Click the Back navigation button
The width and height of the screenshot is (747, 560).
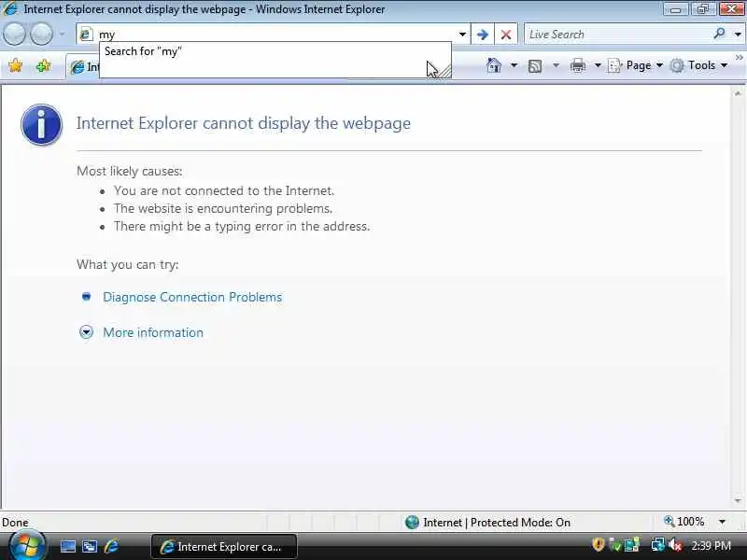[14, 35]
